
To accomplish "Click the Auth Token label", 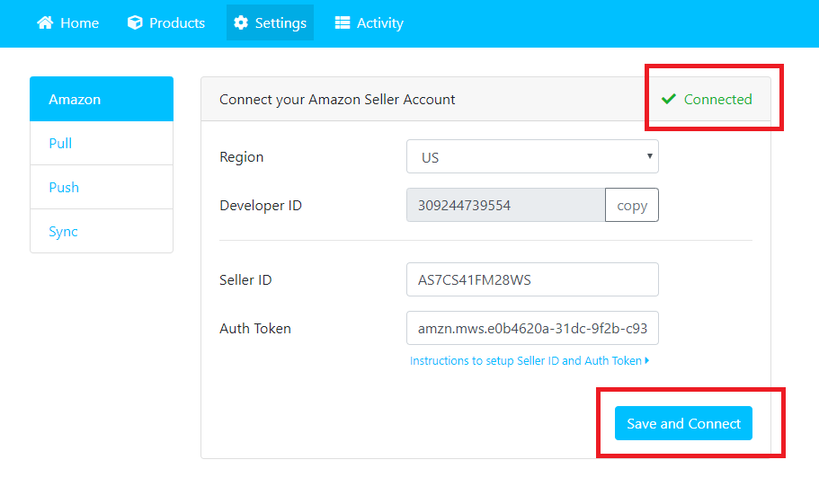I will (x=255, y=329).
